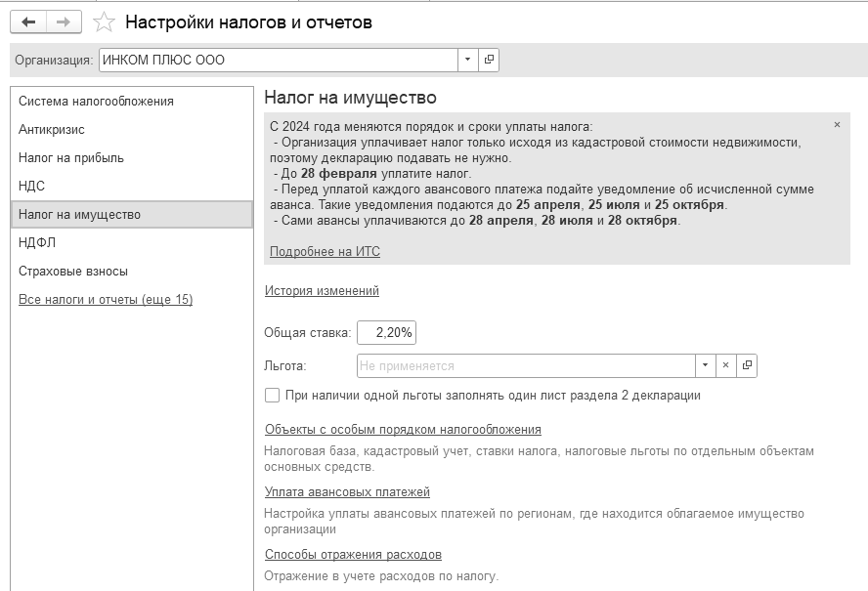This screenshot has width=868, height=591.
Task: Open Уплата авансовых платежей settings
Action: click(347, 492)
